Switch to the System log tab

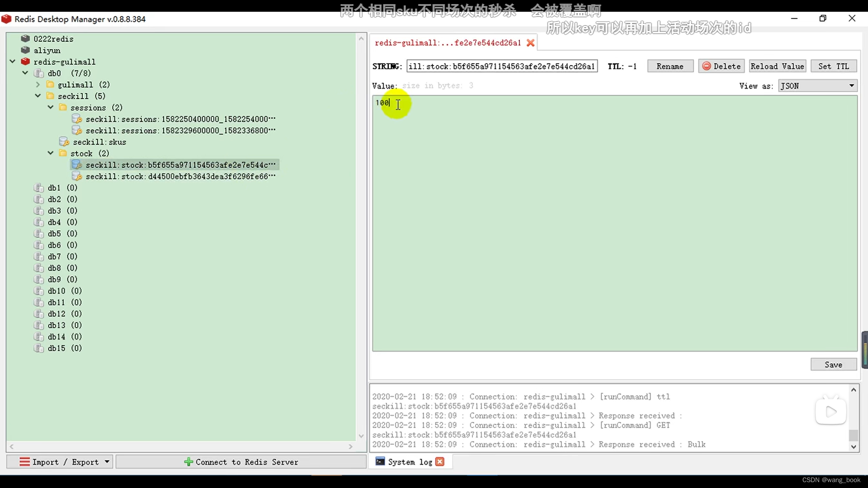[410, 462]
